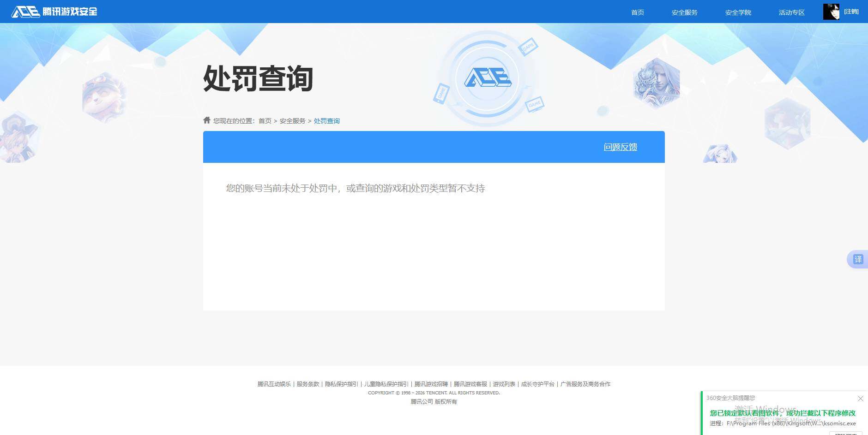The width and height of the screenshot is (868, 435).
Task: Click the 腾讯公司 版权所有 footer text
Action: (x=434, y=402)
